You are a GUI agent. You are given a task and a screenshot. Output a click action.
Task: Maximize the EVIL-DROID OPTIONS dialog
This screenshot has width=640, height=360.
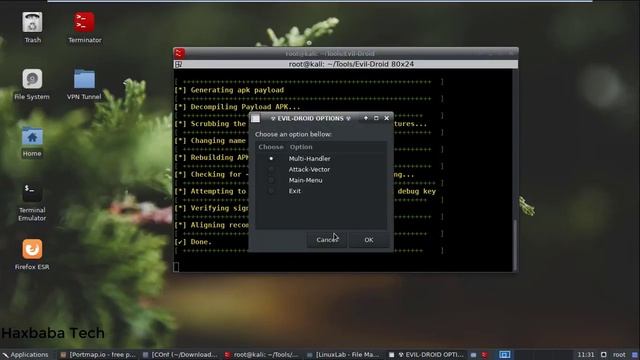click(x=376, y=118)
